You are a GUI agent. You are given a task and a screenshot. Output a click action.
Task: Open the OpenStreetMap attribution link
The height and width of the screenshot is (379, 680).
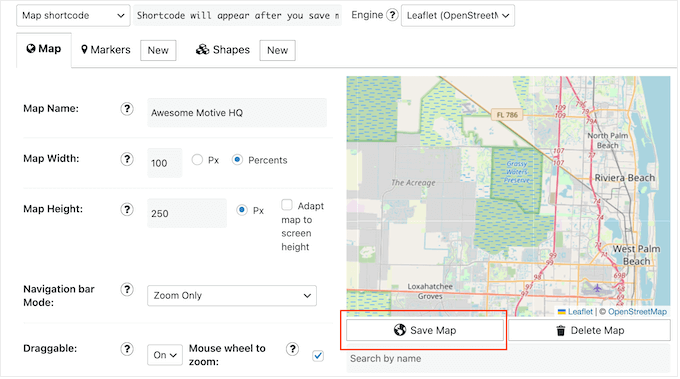(x=637, y=312)
